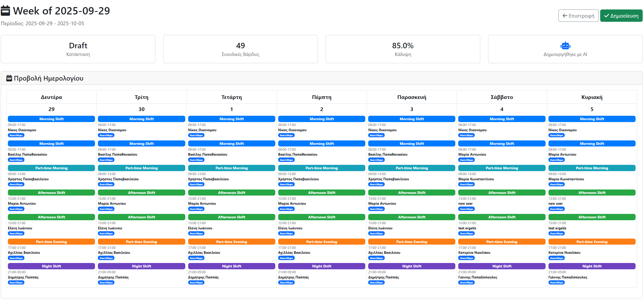The width and height of the screenshot is (644, 300).
Task: Open Monday's Night Shift block
Action: pyautogui.click(x=51, y=266)
